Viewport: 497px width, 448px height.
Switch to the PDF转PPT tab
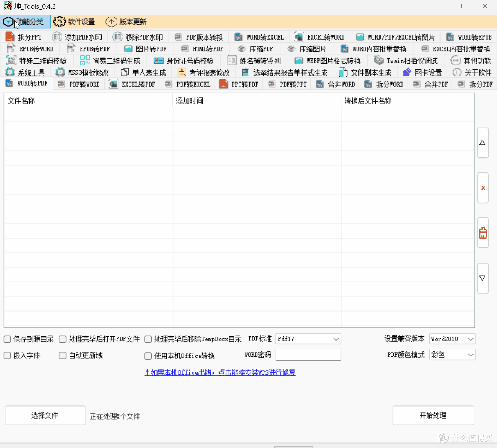click(287, 84)
